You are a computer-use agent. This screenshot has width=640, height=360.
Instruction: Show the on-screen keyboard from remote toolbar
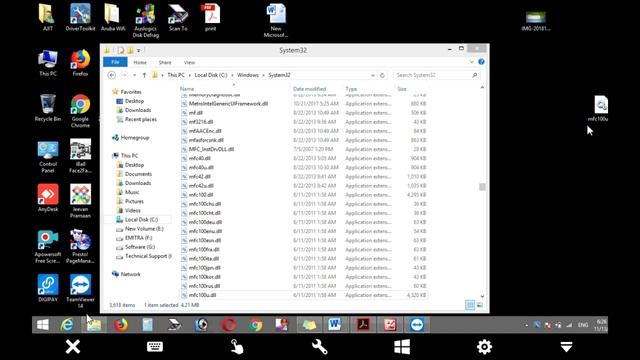[155, 347]
